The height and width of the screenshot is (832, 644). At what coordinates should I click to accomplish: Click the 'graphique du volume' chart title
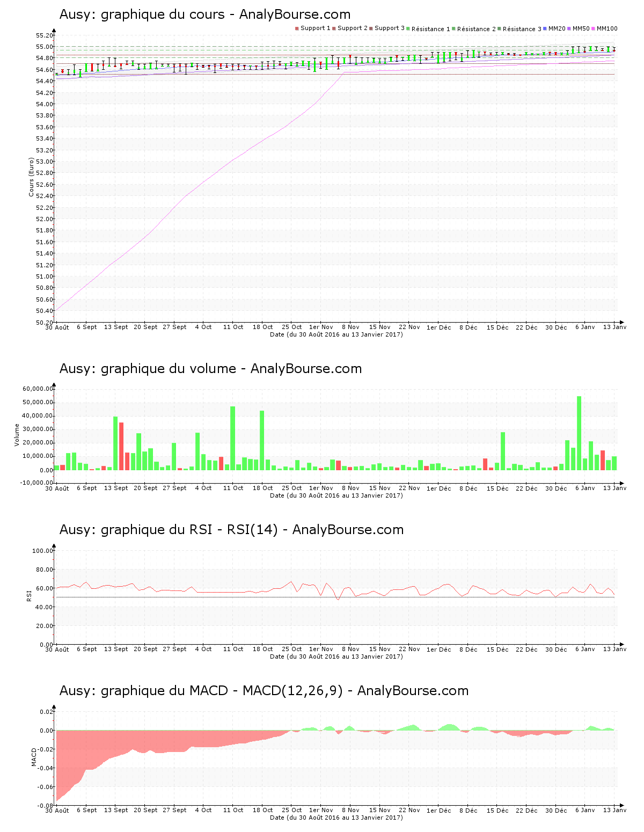click(210, 369)
